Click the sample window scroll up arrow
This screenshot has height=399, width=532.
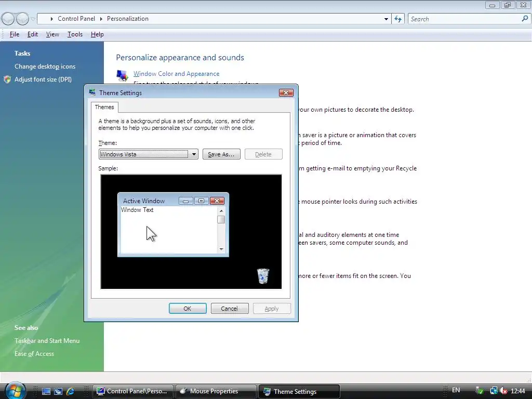tap(221, 211)
